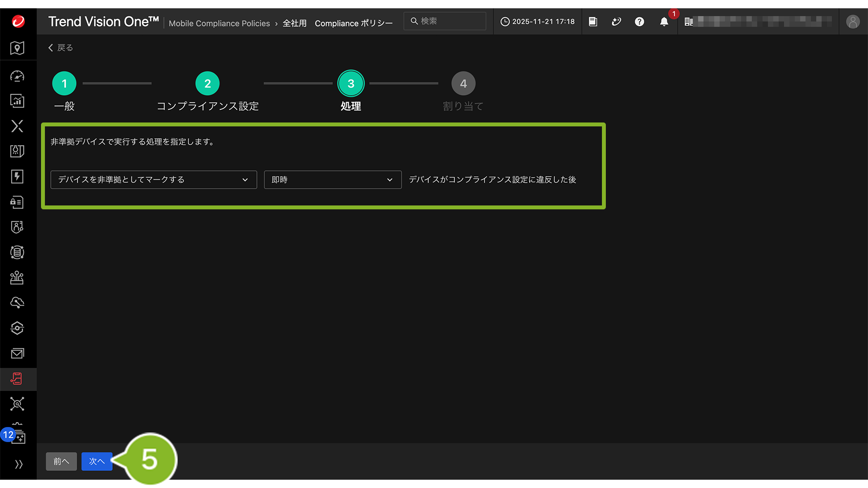Open the デバイスを非準拠としてマークする dropdown

click(x=153, y=180)
